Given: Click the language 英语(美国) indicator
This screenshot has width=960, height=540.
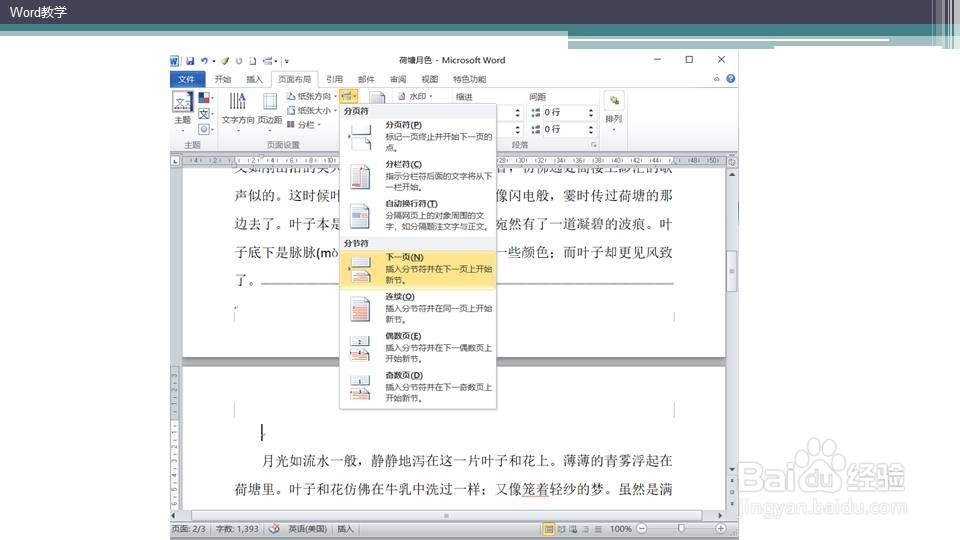Looking at the screenshot, I should coord(307,528).
